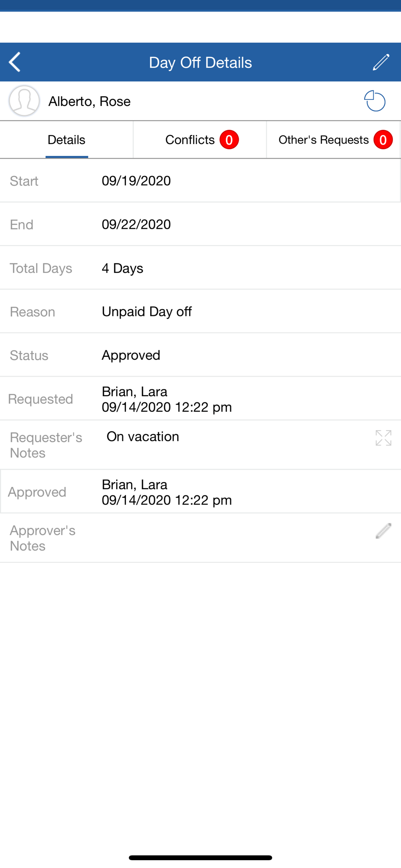Expand the Requester's Notes field
Viewport: 401px width, 868px height.
click(x=383, y=438)
